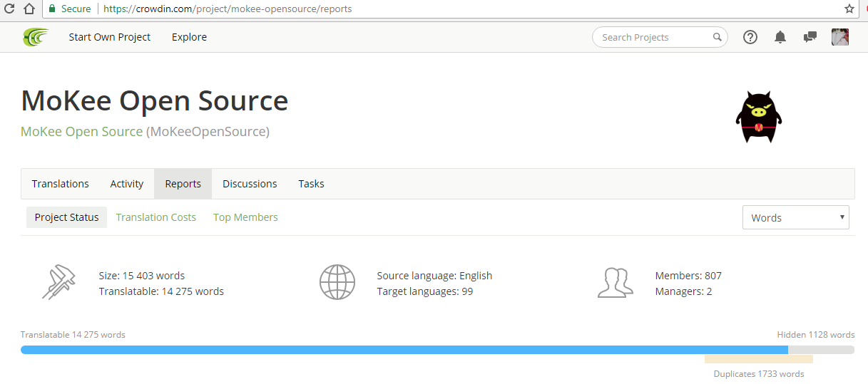Open messages chat bubbles icon

coord(810,37)
